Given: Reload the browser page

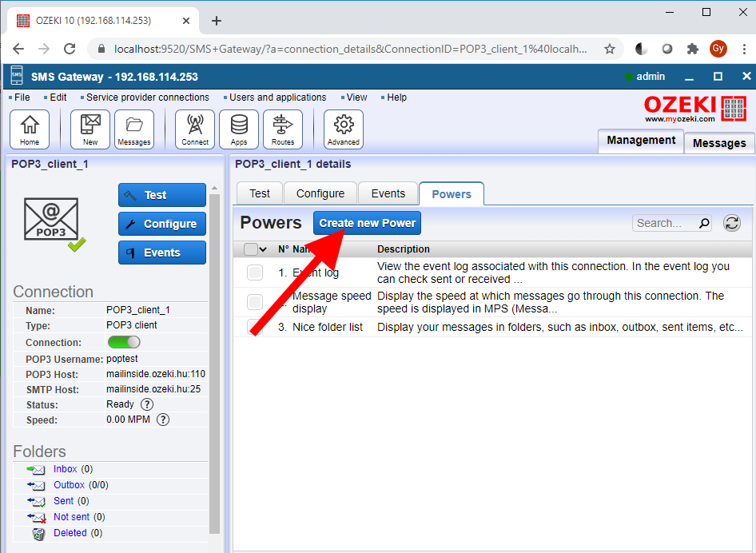Looking at the screenshot, I should 70,49.
